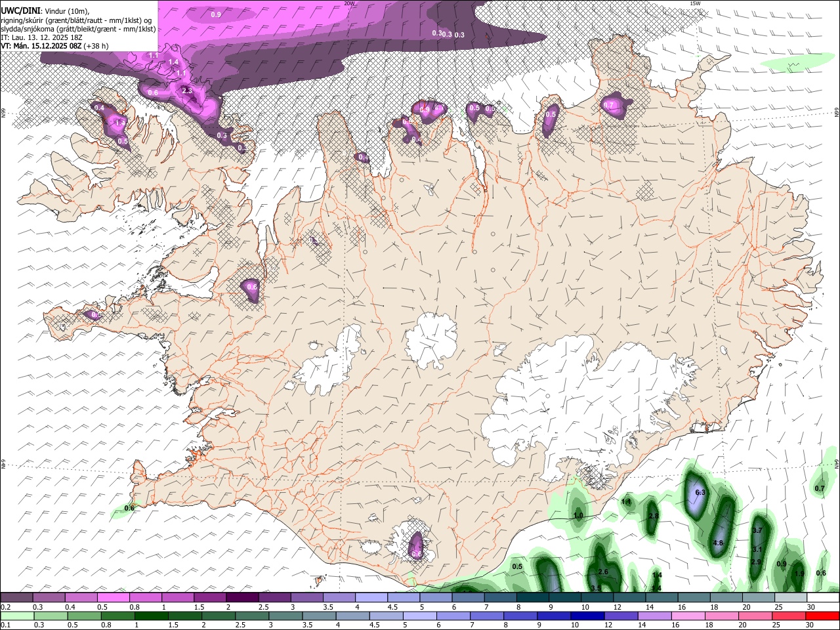Click the 1.0 rain value near the southeast coast
The width and height of the screenshot is (840, 630).
click(x=578, y=516)
